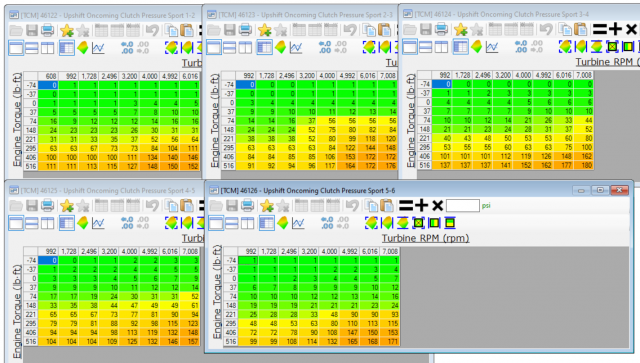
Task: Toggle 2D line graph view in Sport 5-6 window
Action: pos(298,223)
